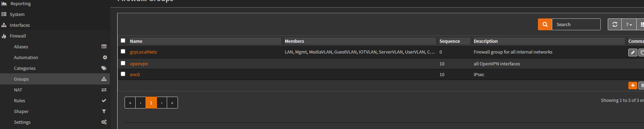Go to the last page button
Viewport: 644px width, 129px height.
tap(172, 103)
